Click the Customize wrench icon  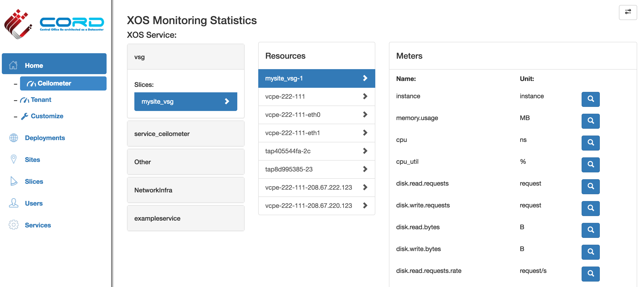pos(25,116)
